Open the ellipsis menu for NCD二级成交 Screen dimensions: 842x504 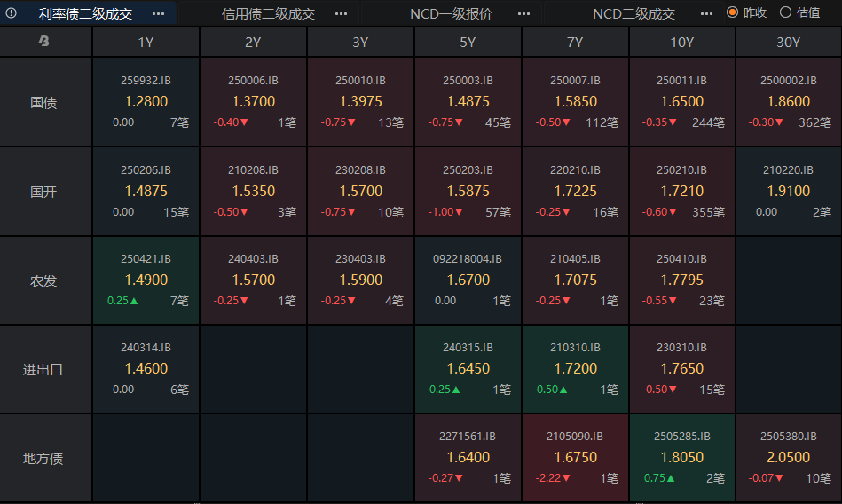click(706, 13)
